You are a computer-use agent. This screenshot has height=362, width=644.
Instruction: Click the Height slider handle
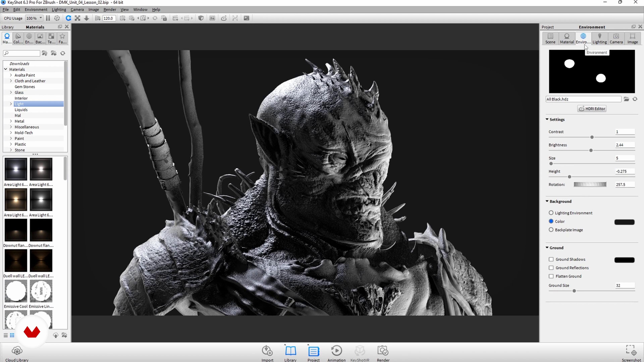tap(570, 177)
